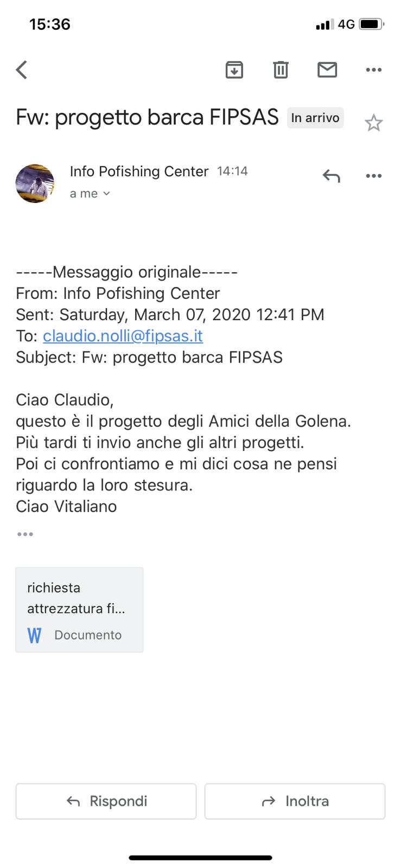Mark as unread with the envelope icon
This screenshot has height=868, width=401.
pyautogui.click(x=327, y=70)
